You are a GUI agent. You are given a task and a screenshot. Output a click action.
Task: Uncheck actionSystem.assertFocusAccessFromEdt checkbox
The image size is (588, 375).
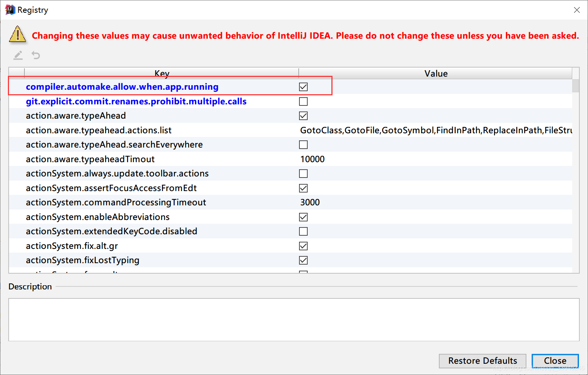[303, 188]
